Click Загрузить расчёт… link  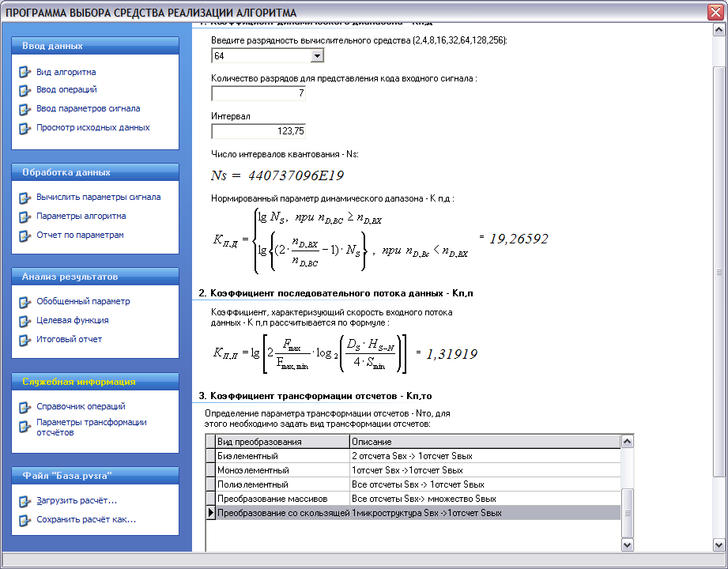pos(77,500)
